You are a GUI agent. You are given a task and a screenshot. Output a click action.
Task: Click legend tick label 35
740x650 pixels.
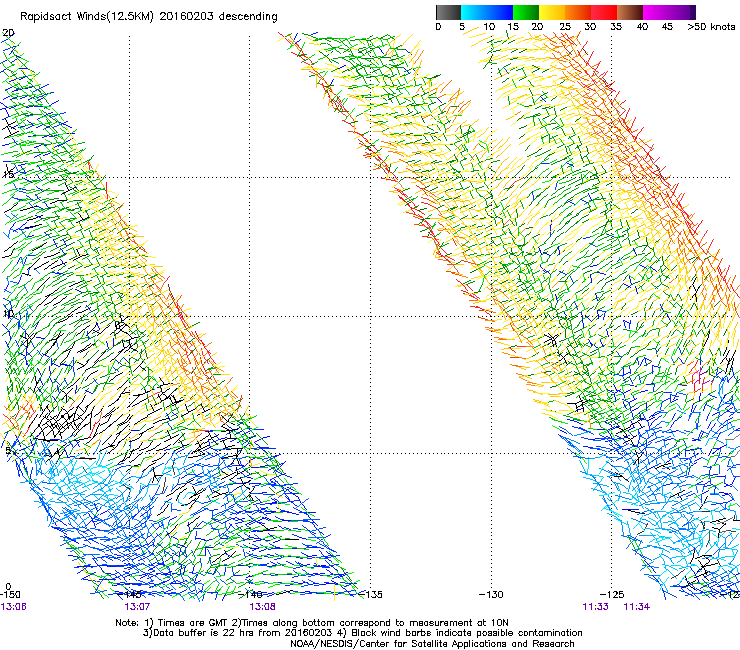pyautogui.click(x=616, y=27)
